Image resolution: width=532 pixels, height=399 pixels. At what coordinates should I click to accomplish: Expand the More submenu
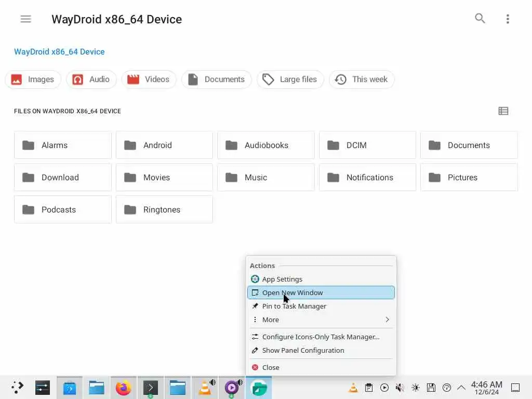pos(321,320)
